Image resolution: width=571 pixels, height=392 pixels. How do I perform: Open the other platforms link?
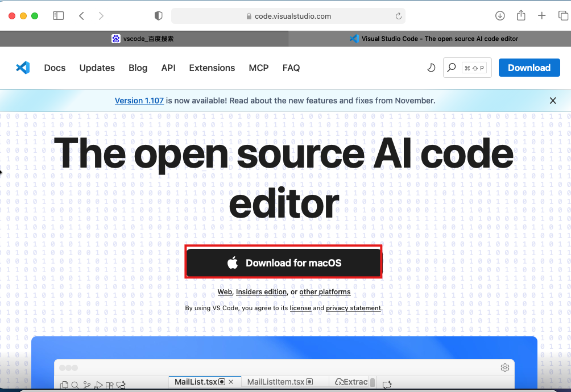[x=325, y=292]
